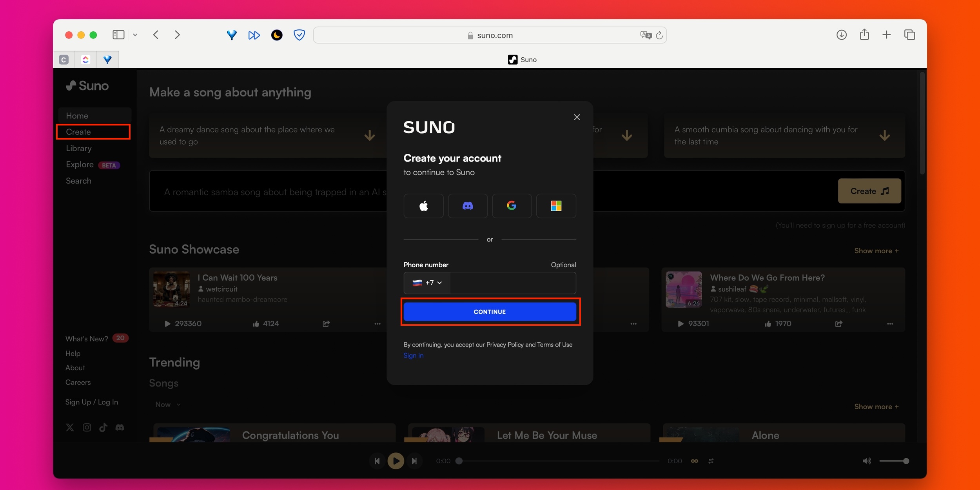Toggle the repeat icon in player
This screenshot has height=490, width=980.
click(x=711, y=461)
